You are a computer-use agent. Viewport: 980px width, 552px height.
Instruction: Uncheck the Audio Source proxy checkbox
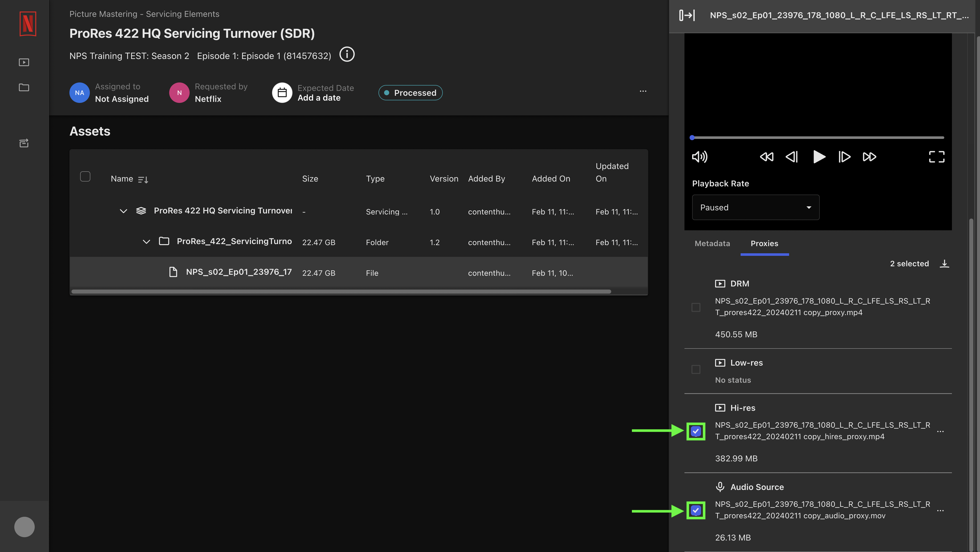click(x=696, y=510)
